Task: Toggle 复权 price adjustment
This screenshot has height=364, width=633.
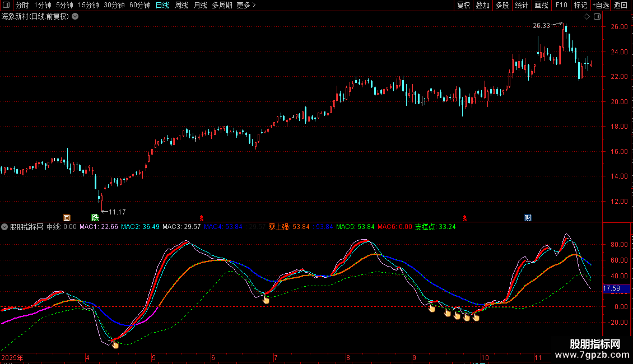Action: [x=463, y=6]
